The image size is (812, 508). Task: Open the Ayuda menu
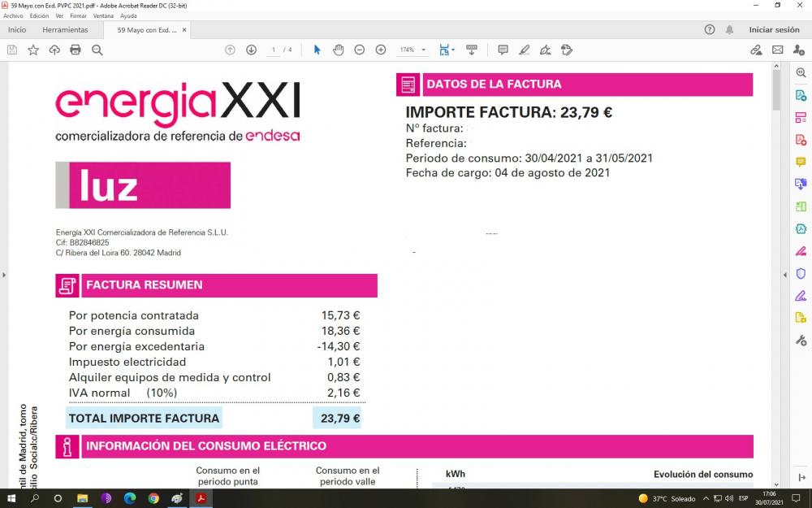128,15
